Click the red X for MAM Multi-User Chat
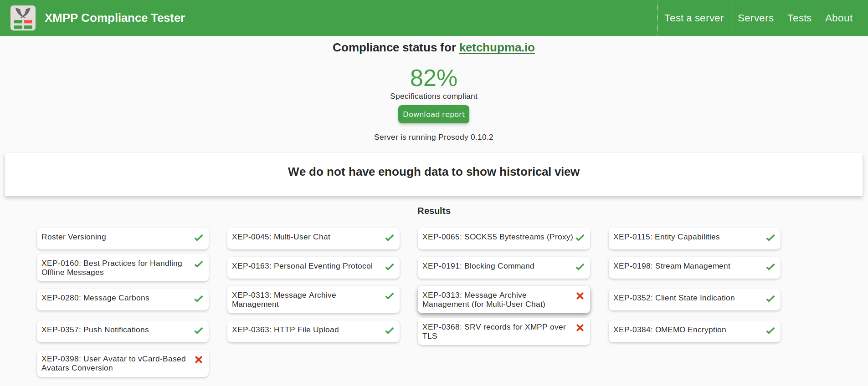Viewport: 868px width, 386px height. (x=580, y=296)
